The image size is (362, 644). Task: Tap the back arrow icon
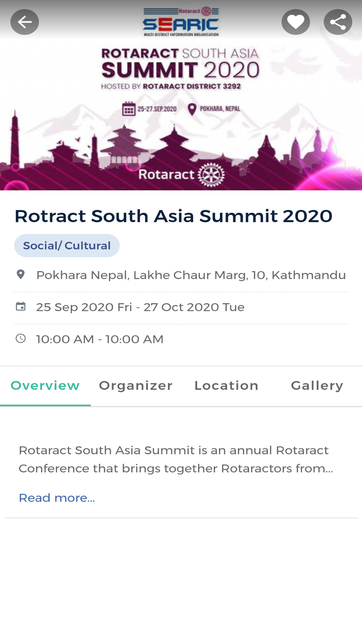(x=25, y=22)
